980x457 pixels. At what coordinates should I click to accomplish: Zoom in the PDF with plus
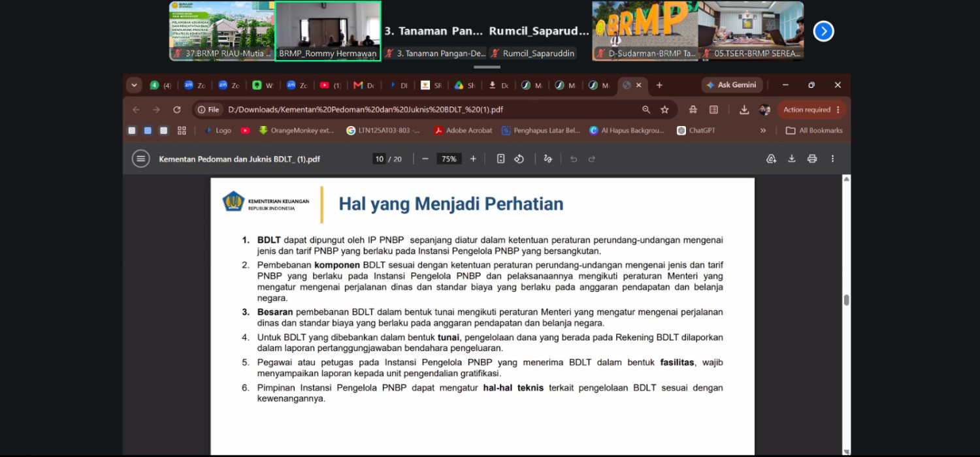[x=473, y=159]
